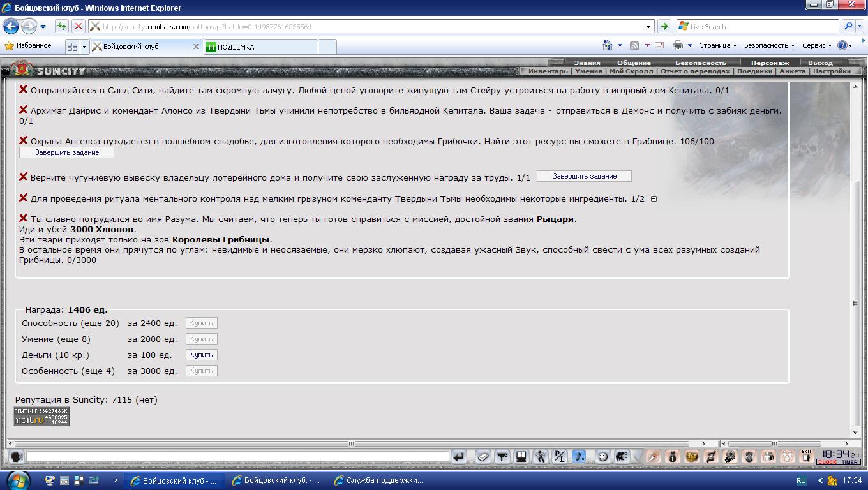
Task: Click the CLOCK label under time display
Action: pyautogui.click(x=827, y=462)
